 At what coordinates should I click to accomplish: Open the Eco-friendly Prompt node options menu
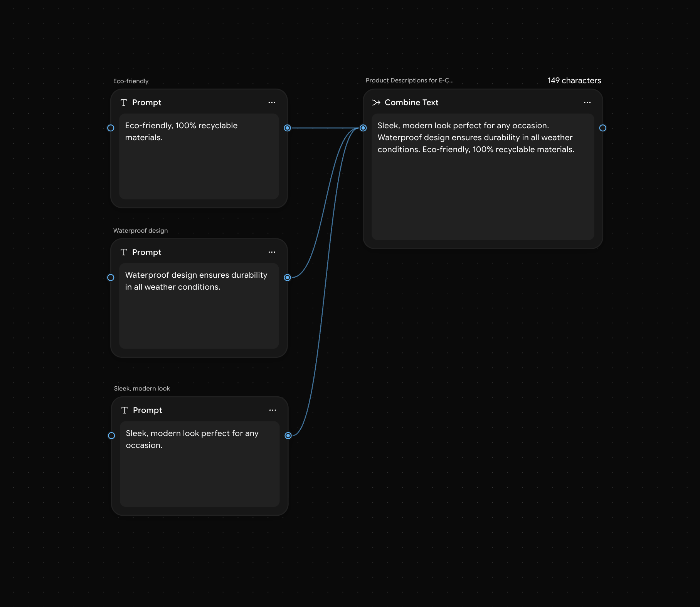(272, 102)
